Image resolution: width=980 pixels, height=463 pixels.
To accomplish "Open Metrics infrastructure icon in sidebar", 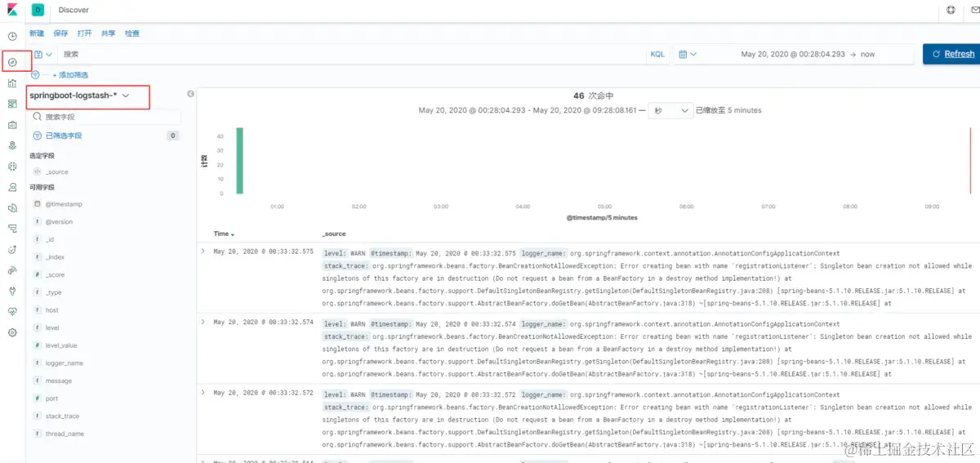I will 12,187.
